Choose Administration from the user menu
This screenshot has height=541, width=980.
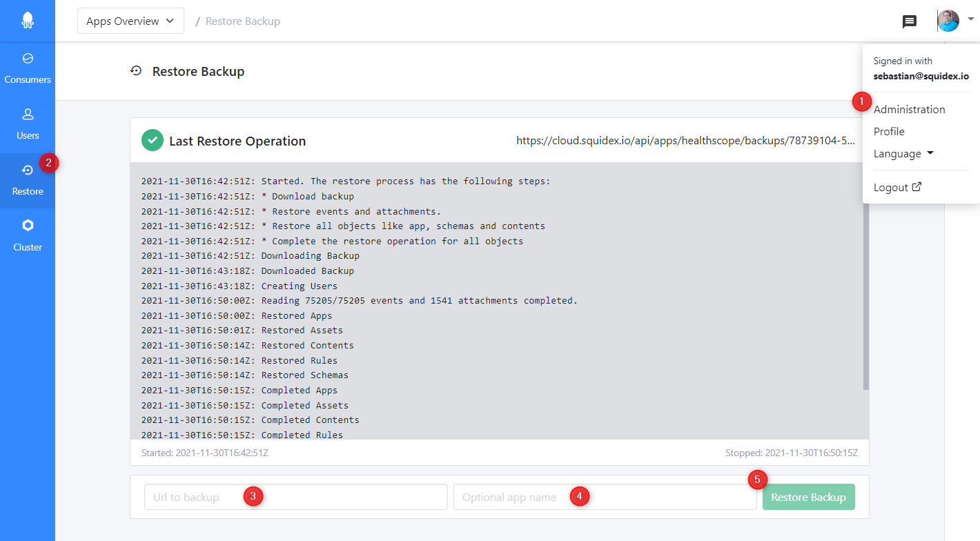tap(909, 109)
